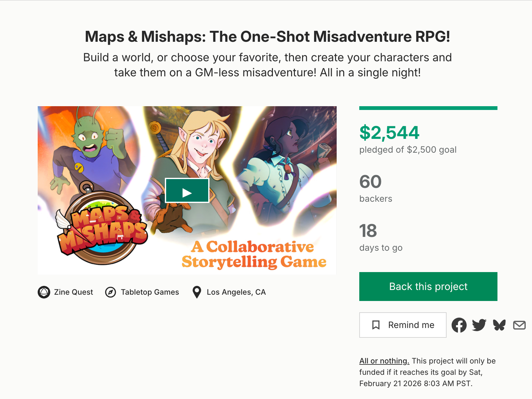
Task: Browse the Tabletop Games category link
Action: (150, 292)
